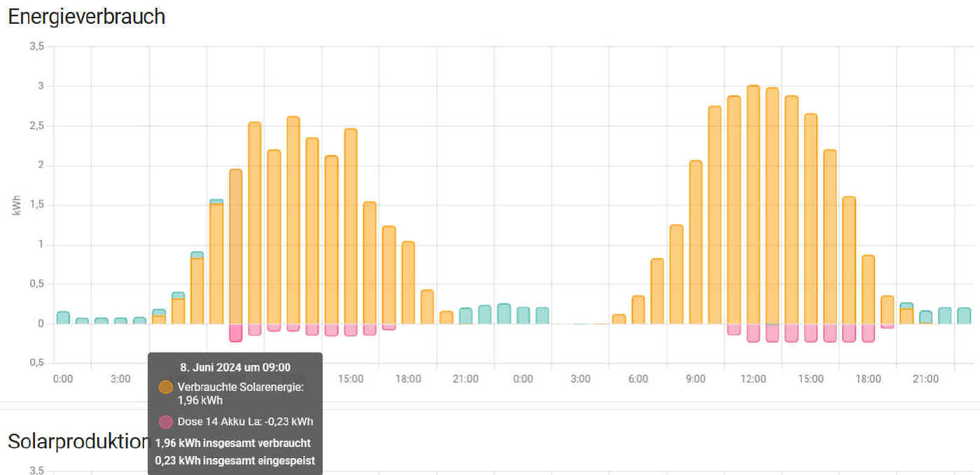This screenshot has width=980, height=475.
Task: Click the first 0:00 label on the x-axis
Action: (x=63, y=379)
